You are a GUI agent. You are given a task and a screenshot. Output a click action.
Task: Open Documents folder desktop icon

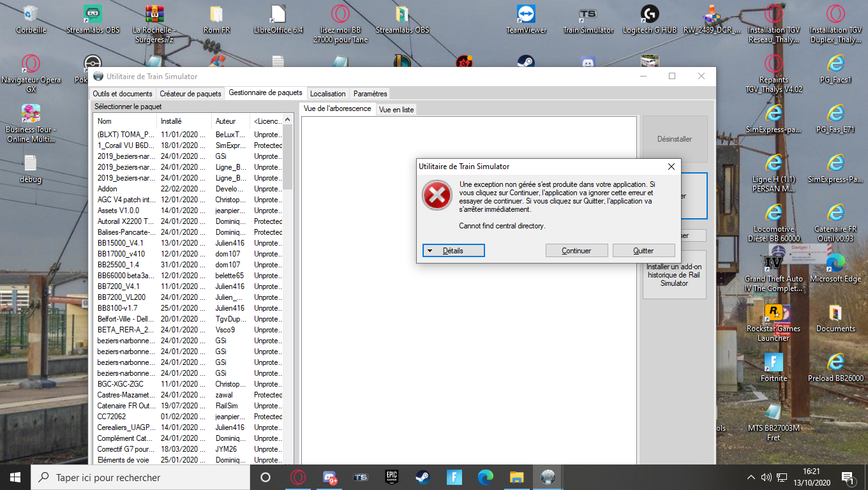tap(835, 318)
